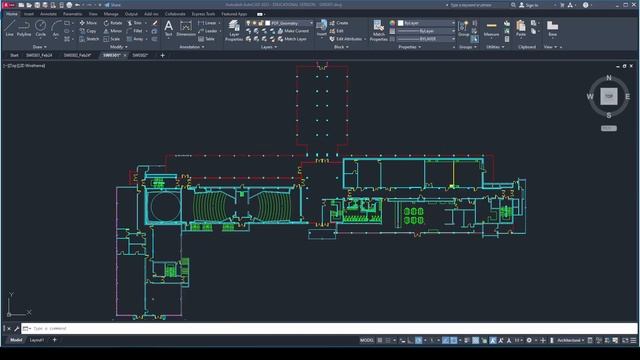
Task: Select the Circle tool
Action: coord(40,28)
